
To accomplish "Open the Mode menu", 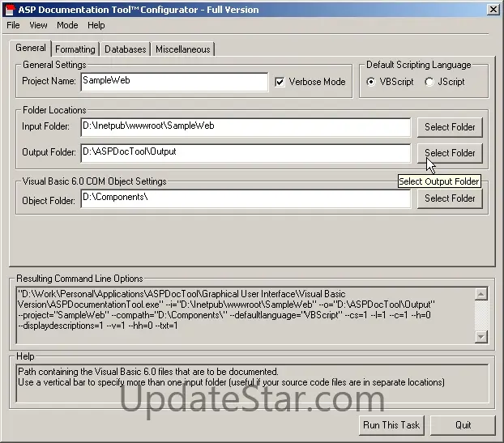I will (67, 25).
